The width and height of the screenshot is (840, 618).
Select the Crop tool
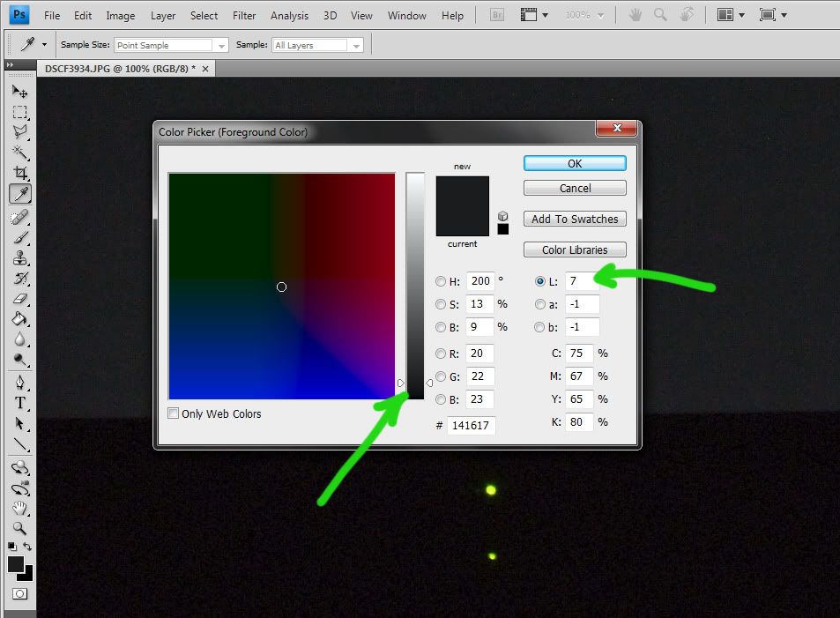point(19,174)
